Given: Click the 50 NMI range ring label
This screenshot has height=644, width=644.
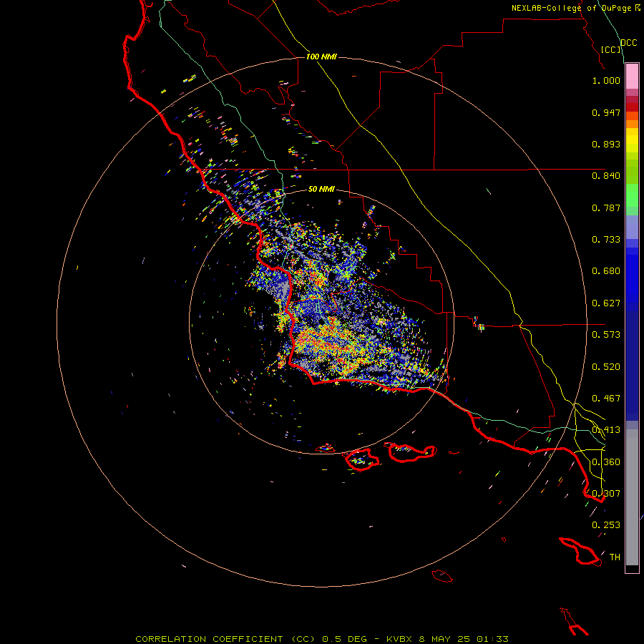Looking at the screenshot, I should pyautogui.click(x=321, y=189).
